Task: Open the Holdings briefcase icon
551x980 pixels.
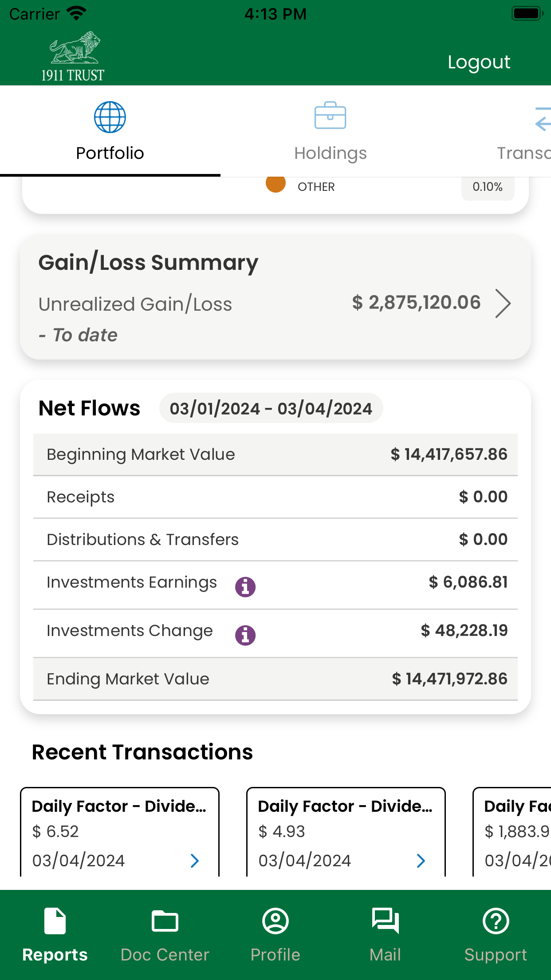Action: (x=330, y=115)
